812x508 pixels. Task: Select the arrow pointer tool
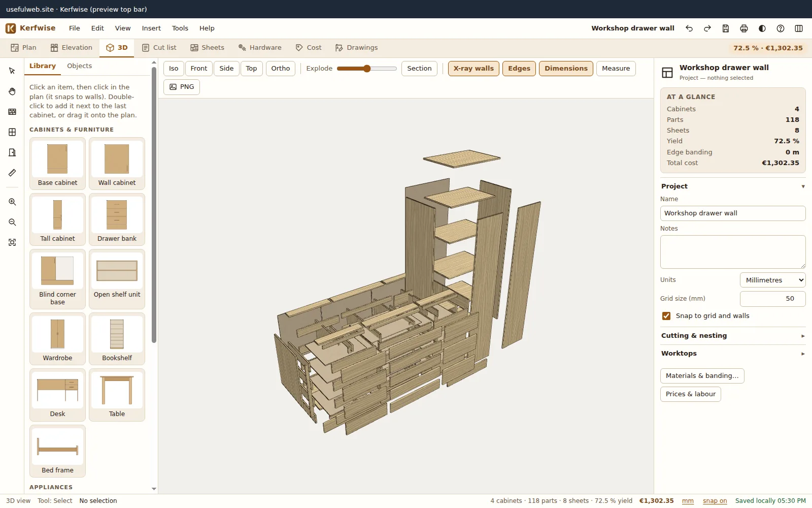12,71
